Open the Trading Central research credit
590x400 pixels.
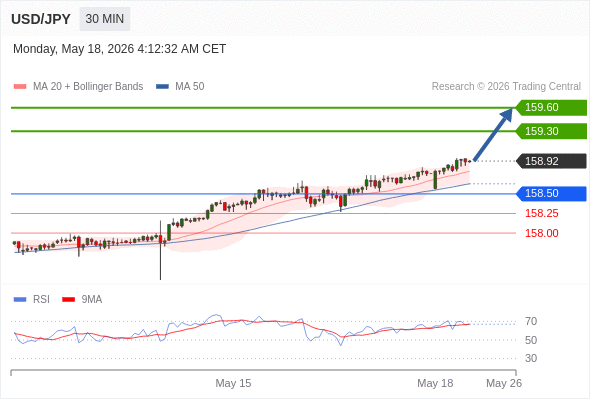pyautogui.click(x=506, y=87)
